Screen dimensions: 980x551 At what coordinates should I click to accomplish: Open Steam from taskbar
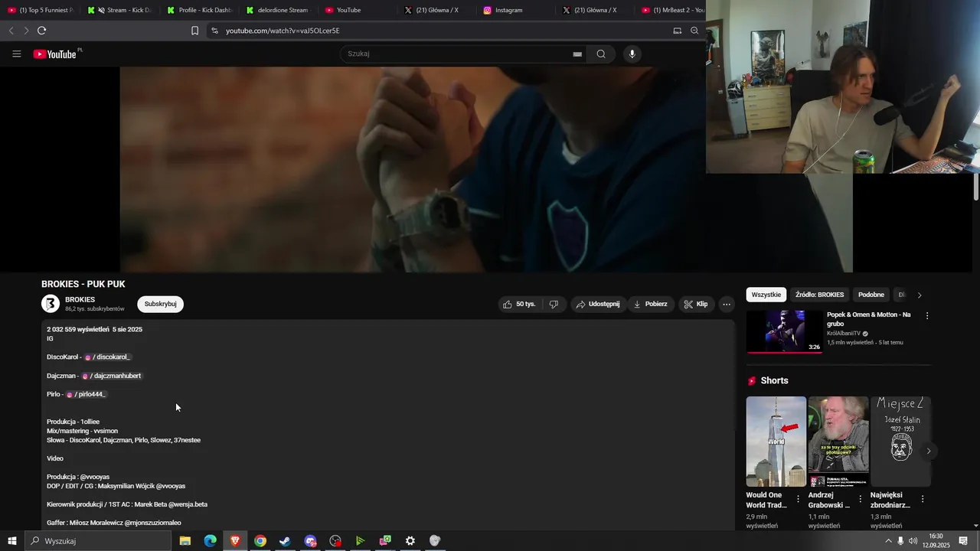285,541
